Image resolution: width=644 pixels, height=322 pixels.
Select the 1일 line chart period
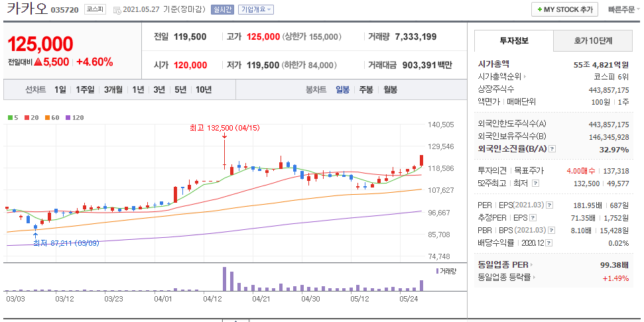[60, 90]
